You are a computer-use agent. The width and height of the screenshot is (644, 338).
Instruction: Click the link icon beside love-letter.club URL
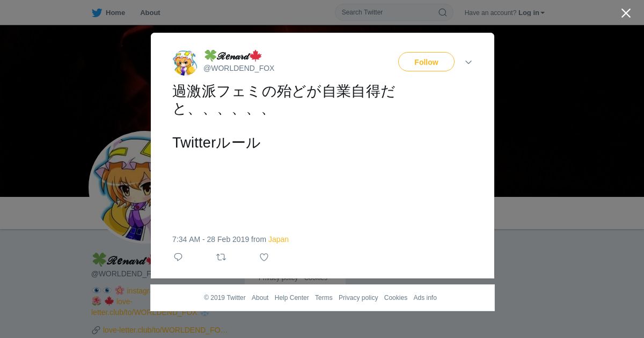[x=96, y=330]
